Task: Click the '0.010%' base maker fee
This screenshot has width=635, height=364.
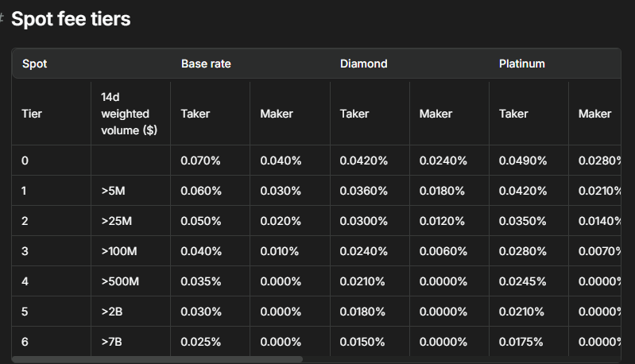Action: (280, 251)
